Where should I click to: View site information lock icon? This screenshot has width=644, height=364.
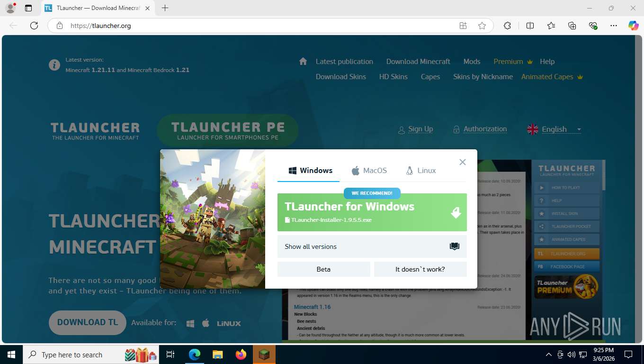click(60, 26)
